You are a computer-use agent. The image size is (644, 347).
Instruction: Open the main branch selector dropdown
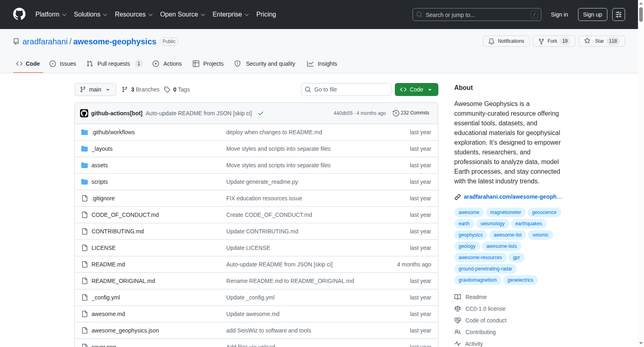coord(95,89)
